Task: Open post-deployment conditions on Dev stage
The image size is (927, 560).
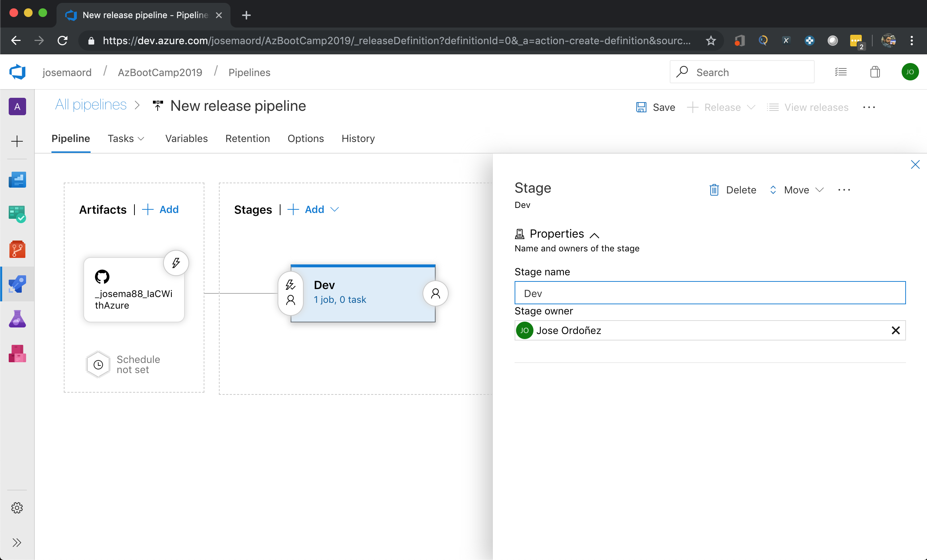Action: point(435,293)
